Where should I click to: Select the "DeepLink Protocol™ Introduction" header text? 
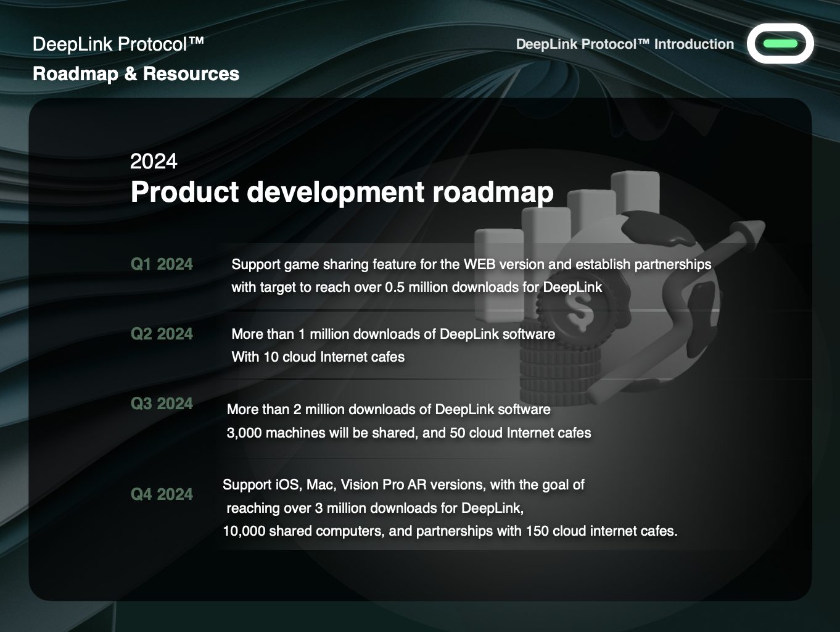click(x=625, y=44)
